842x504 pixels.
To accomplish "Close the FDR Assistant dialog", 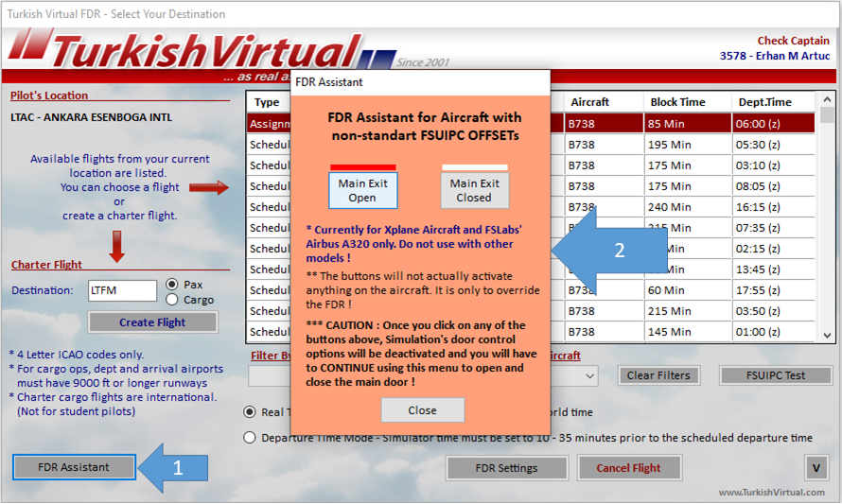I will pyautogui.click(x=423, y=410).
